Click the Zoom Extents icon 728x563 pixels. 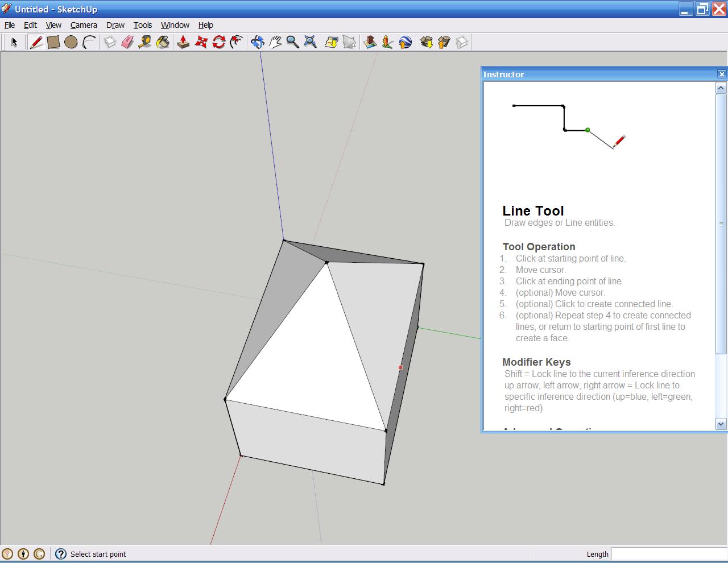click(x=310, y=42)
